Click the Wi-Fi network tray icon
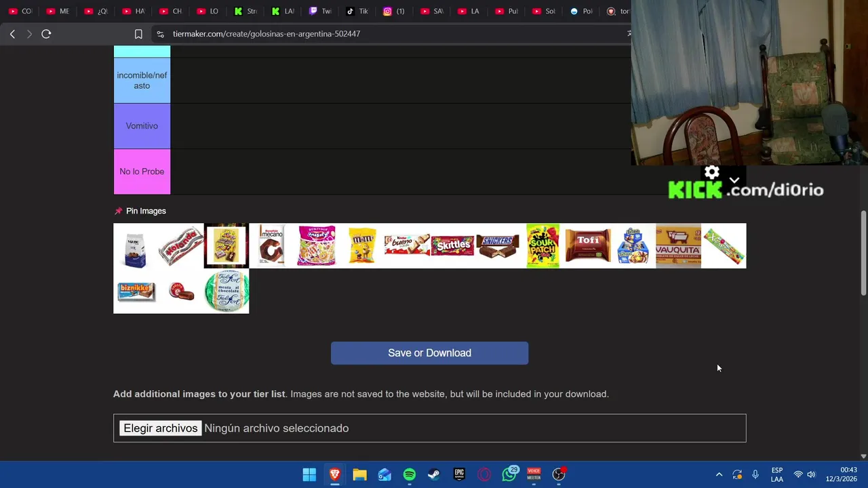Screen dimensions: 868x488 [798, 474]
